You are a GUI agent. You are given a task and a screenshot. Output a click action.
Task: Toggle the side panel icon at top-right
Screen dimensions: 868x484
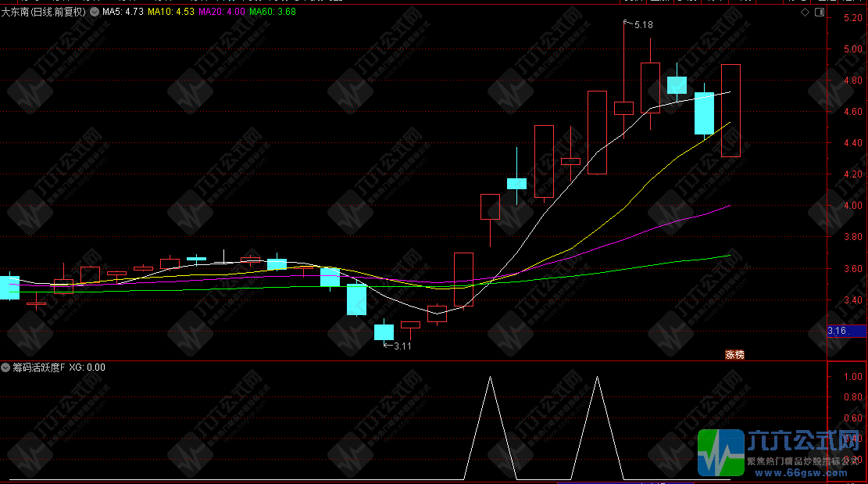(819, 13)
